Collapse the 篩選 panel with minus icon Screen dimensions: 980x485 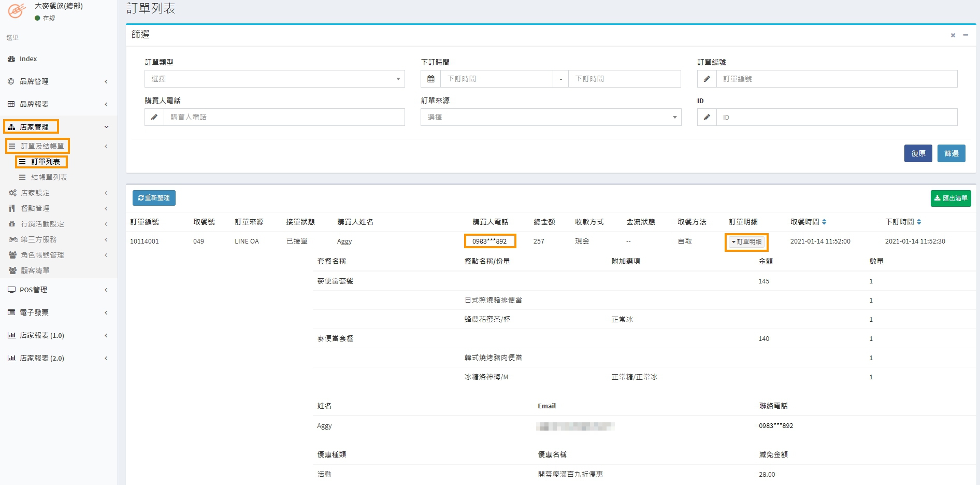tap(965, 35)
